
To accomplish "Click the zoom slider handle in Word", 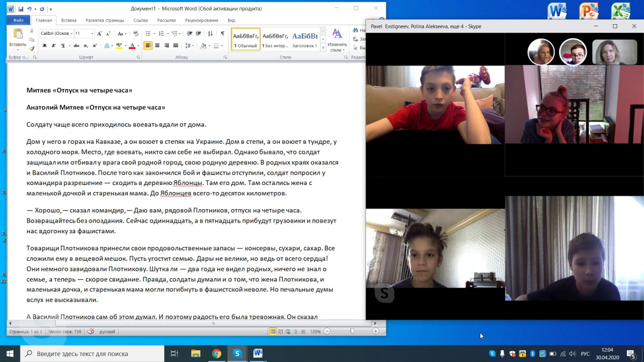I will click(x=352, y=331).
